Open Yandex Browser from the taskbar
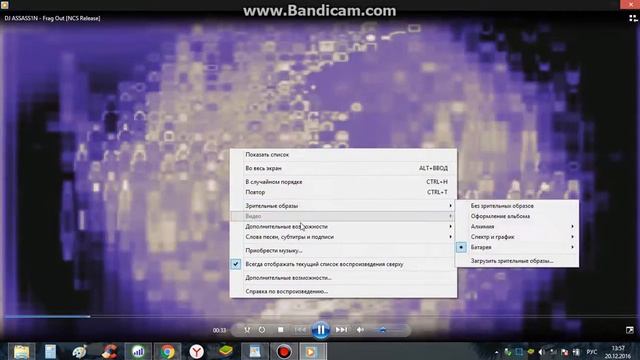640x360 pixels. 196,351
